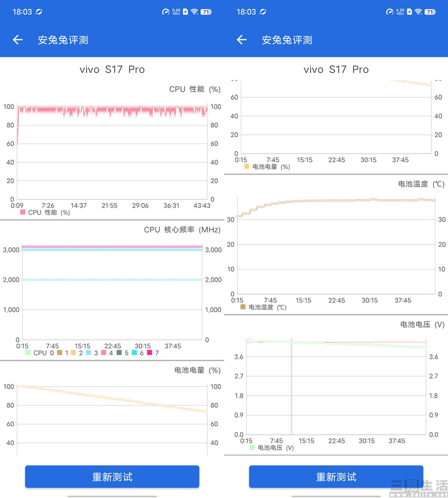
Task: Tap the right status bar network speed gauge icon
Action: (x=389, y=12)
